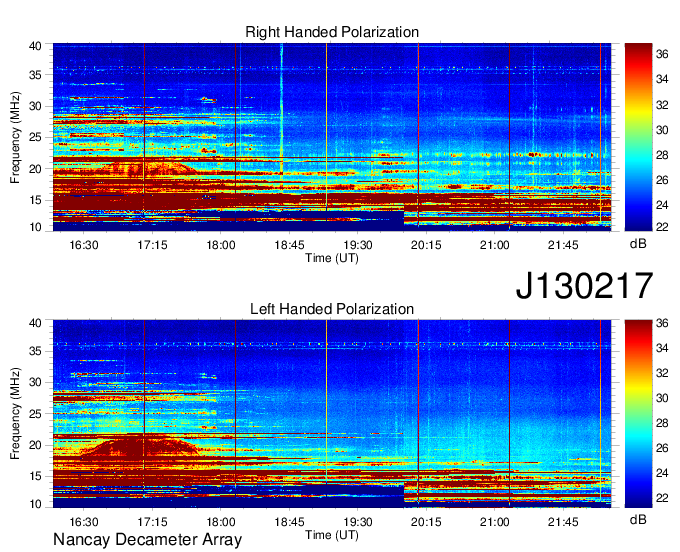
Task: Click the "28" value on Left Handed colorbar
Action: [662, 423]
